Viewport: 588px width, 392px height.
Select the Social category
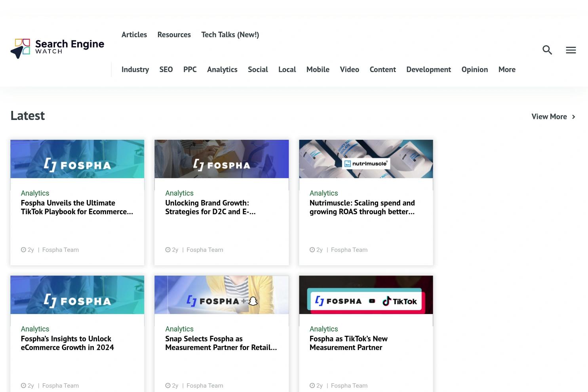[258, 69]
